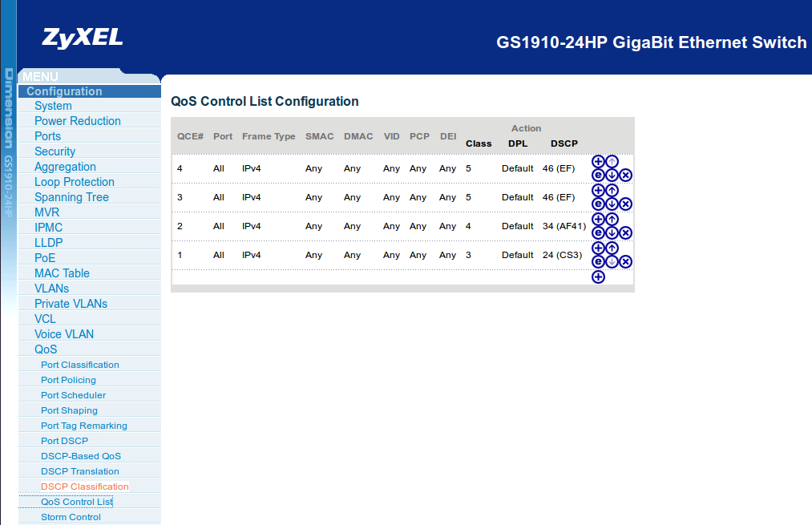Go to Port DSCP page

64,441
